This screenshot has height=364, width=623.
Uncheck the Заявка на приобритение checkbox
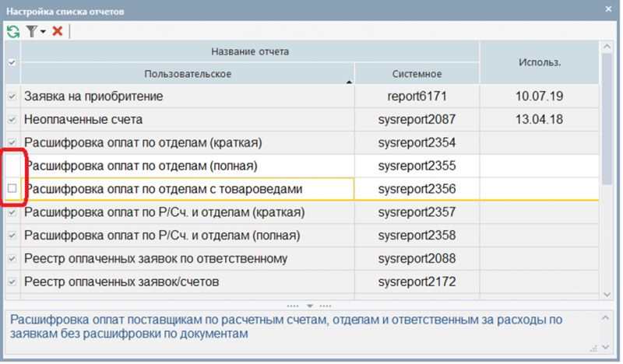pos(12,96)
